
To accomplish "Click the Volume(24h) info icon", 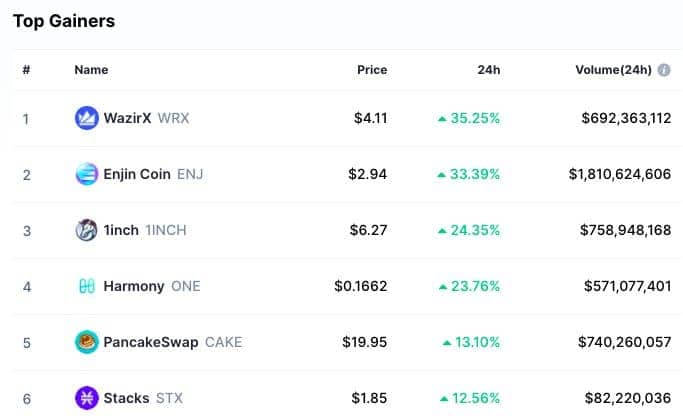I will [664, 70].
